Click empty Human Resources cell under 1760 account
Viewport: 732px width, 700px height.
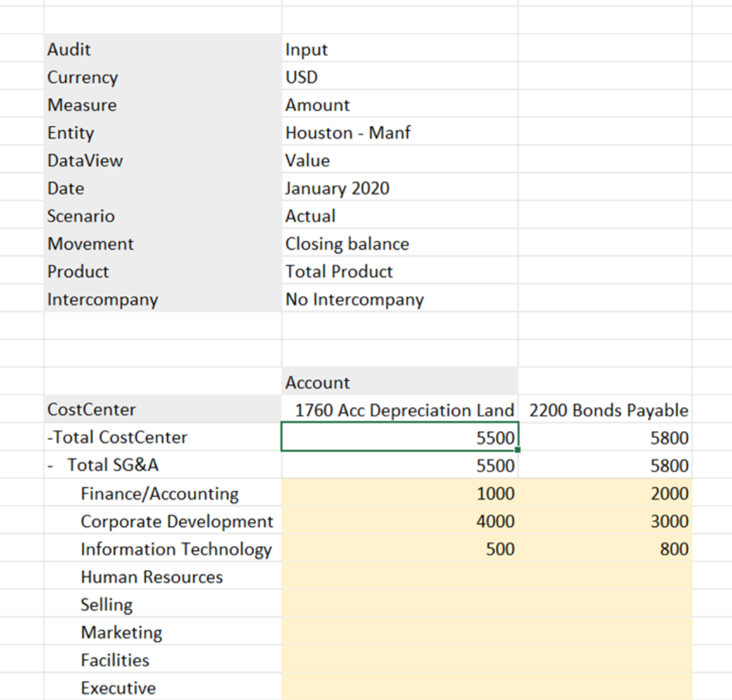click(399, 576)
